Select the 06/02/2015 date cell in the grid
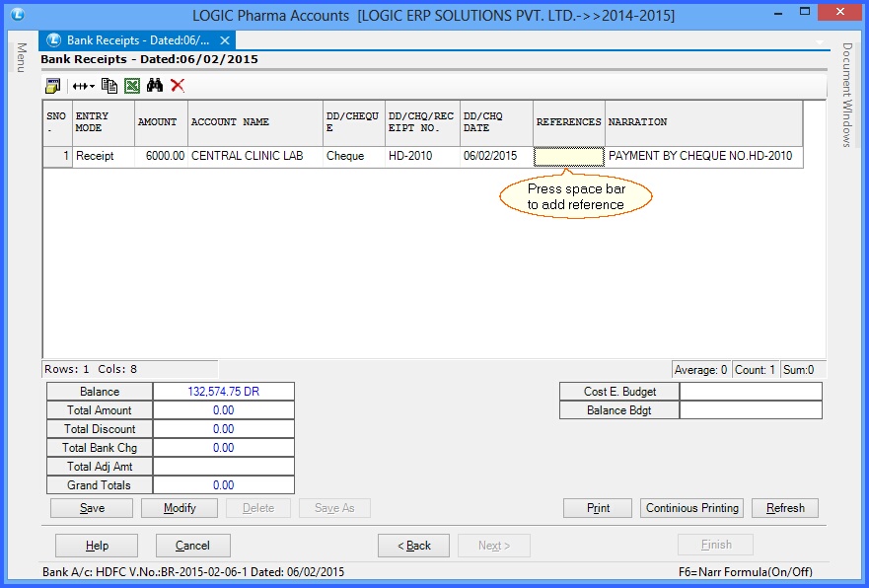The image size is (869, 588). pos(496,156)
